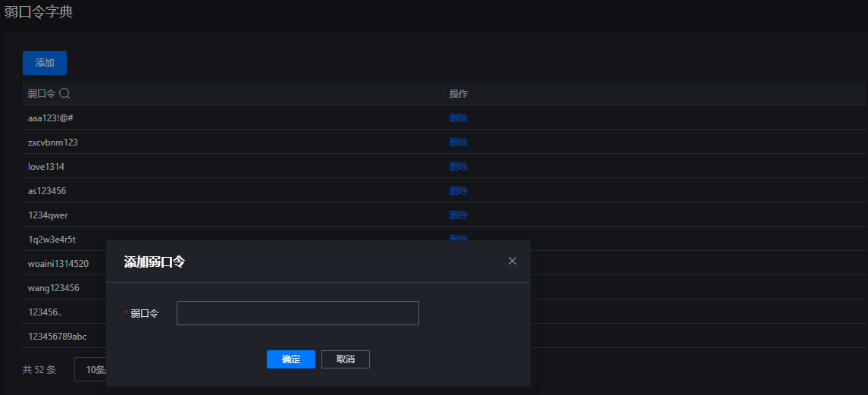Image resolution: width=868 pixels, height=395 pixels.
Task: Select the 123456789abc row
Action: (x=64, y=337)
